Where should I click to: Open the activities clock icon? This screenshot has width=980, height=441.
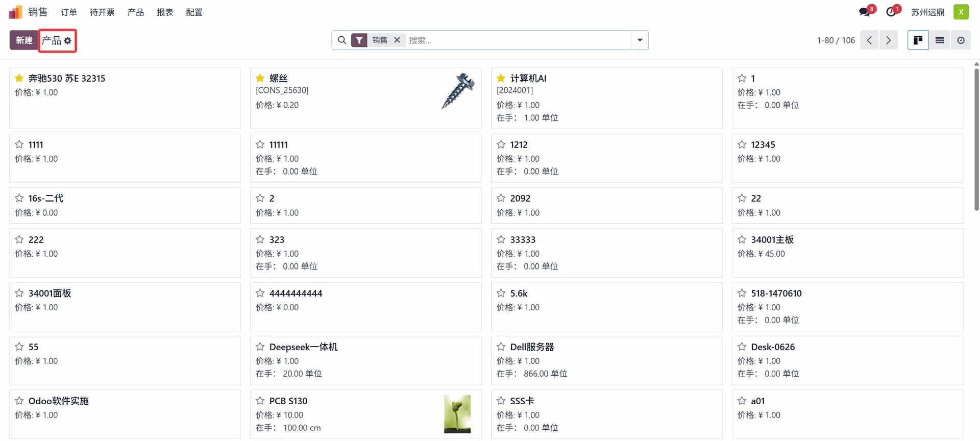pos(891,12)
